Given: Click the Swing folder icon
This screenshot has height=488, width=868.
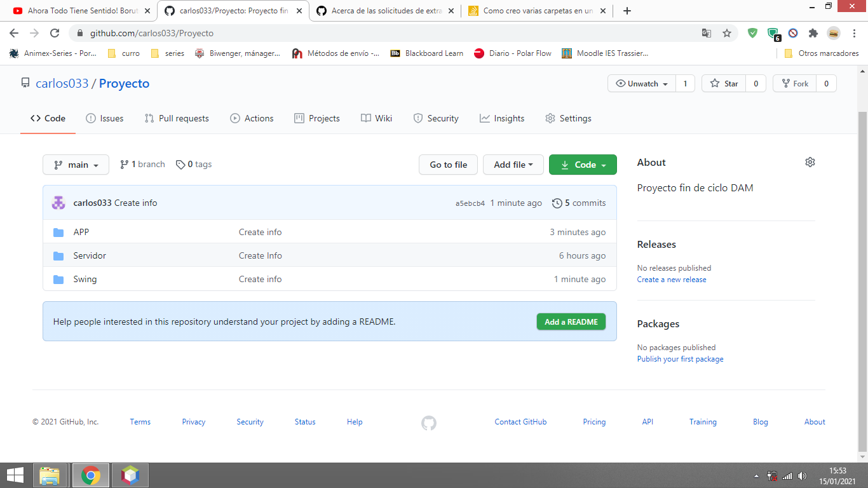Looking at the screenshot, I should [58, 279].
